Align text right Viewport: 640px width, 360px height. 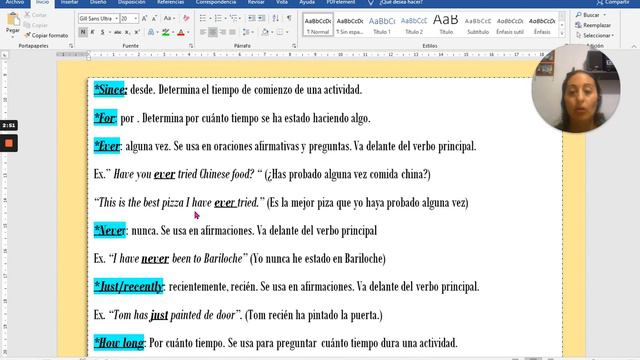click(x=222, y=32)
